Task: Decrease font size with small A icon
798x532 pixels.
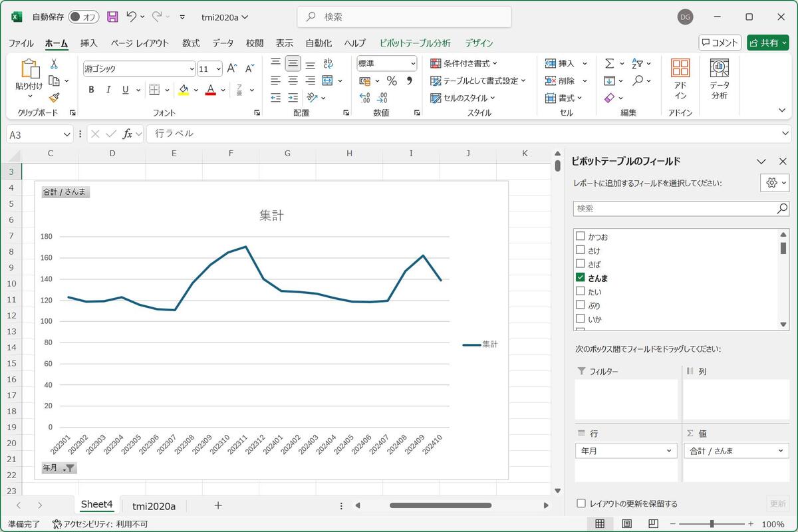Action: tap(249, 68)
